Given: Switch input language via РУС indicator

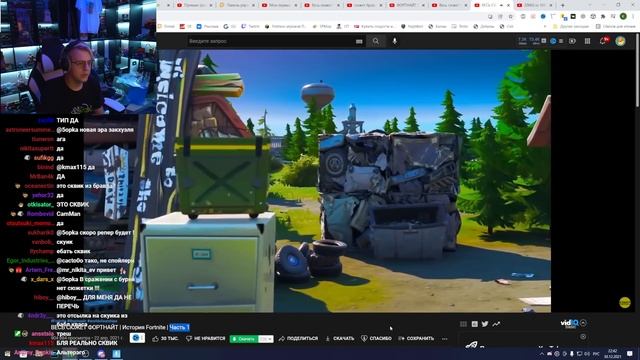Looking at the screenshot, I should [596, 353].
